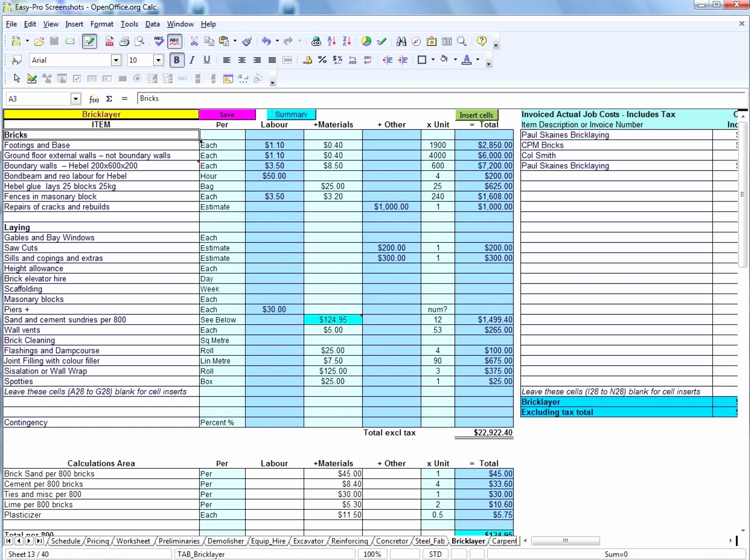Viewport: 750px width, 560px height.
Task: Click the Print file icon
Action: (x=124, y=41)
